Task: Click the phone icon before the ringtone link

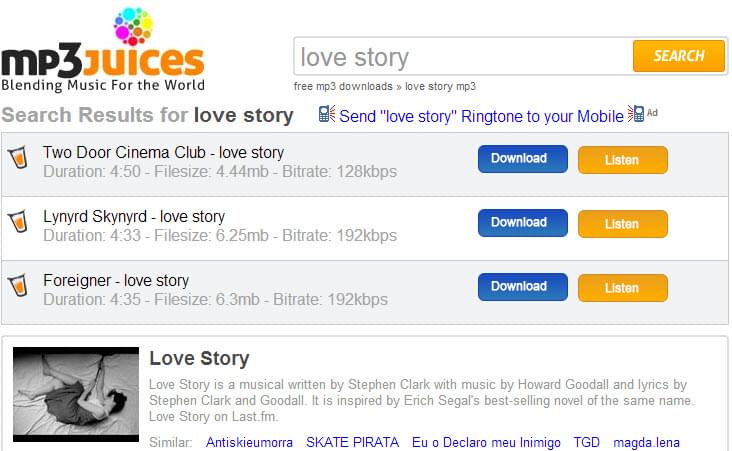Action: [x=327, y=115]
